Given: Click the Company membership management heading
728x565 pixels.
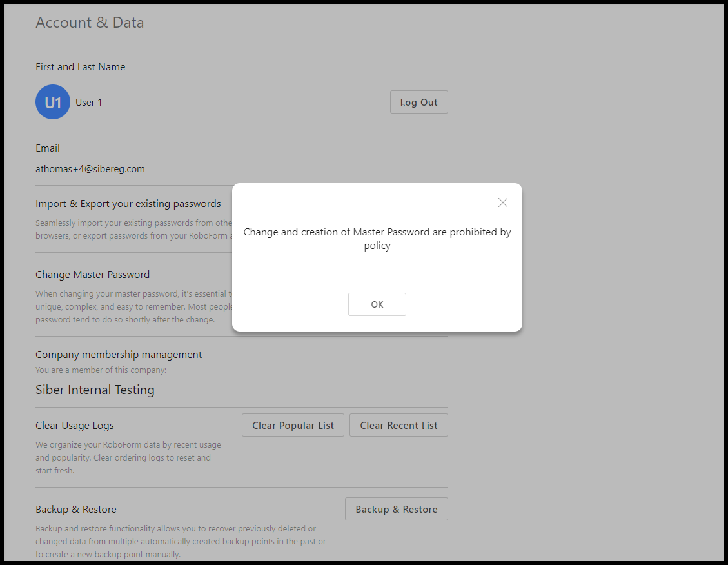Looking at the screenshot, I should coord(119,355).
